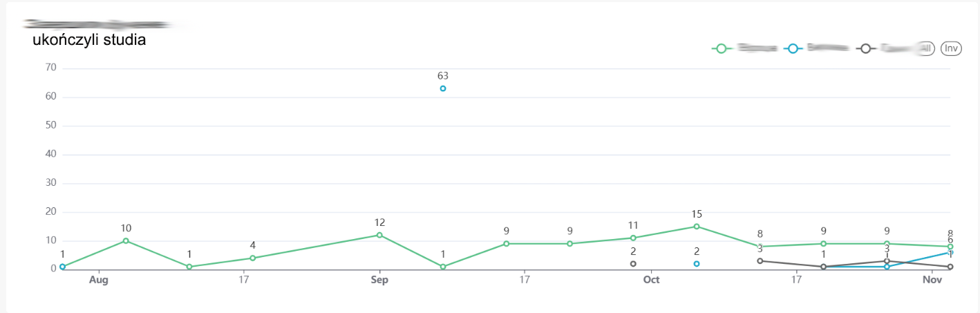Select the green data point labeled 15
Image resolution: width=980 pixels, height=313 pixels.
click(697, 226)
